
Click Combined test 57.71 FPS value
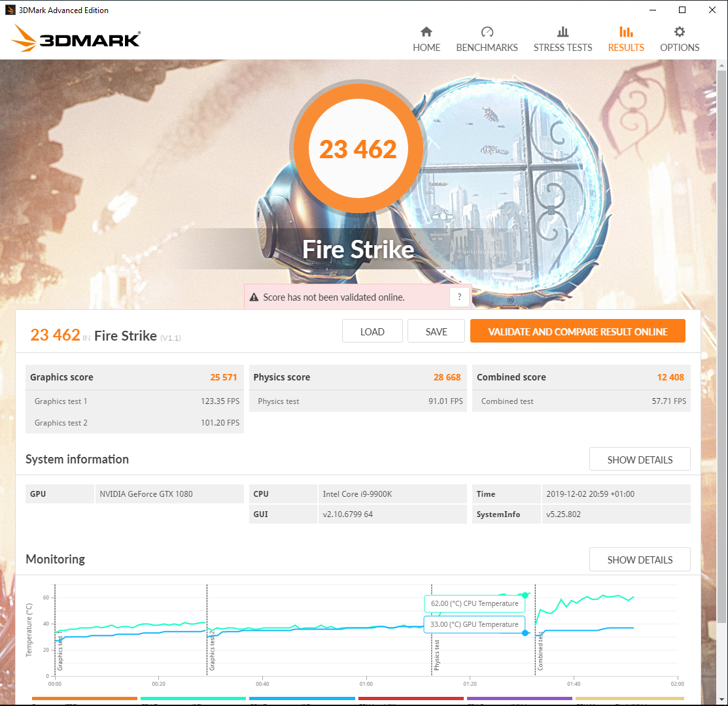point(669,401)
